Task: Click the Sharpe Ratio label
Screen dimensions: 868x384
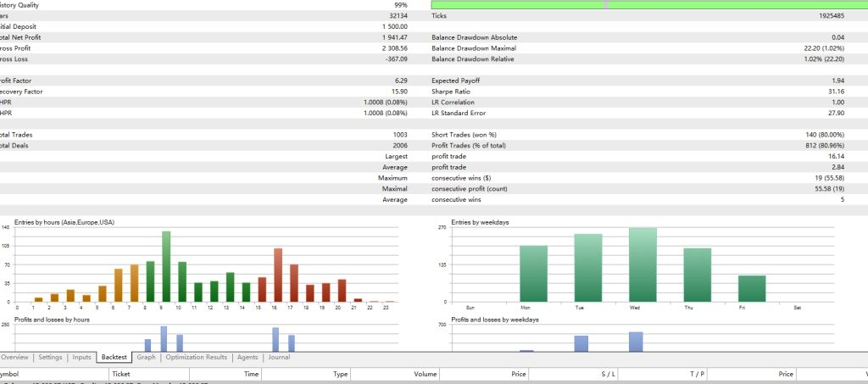Action: [450, 92]
